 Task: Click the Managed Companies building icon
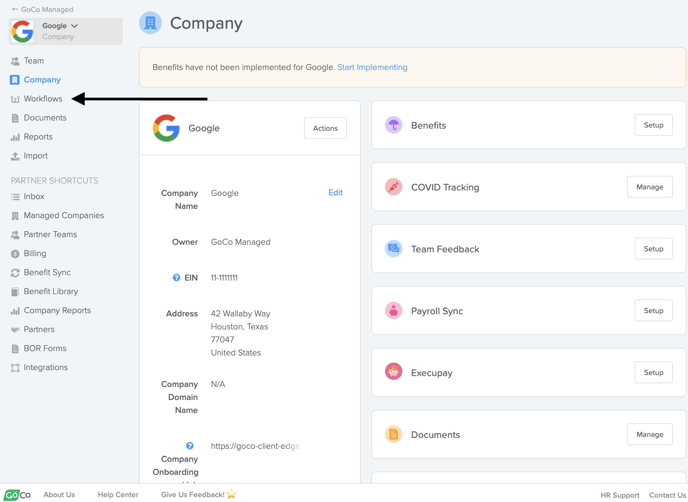tap(15, 216)
